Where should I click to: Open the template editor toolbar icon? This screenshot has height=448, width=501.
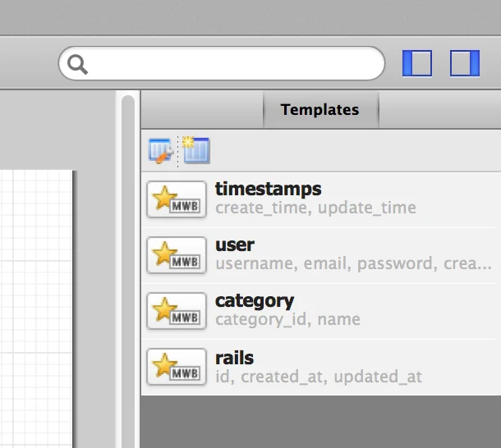coord(160,150)
